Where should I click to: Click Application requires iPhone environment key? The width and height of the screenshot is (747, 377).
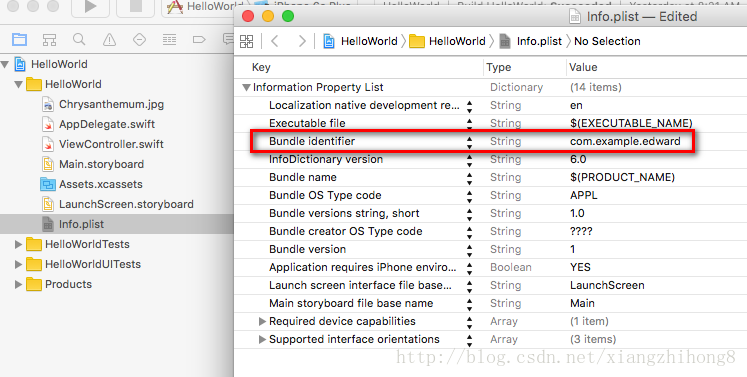point(363,268)
